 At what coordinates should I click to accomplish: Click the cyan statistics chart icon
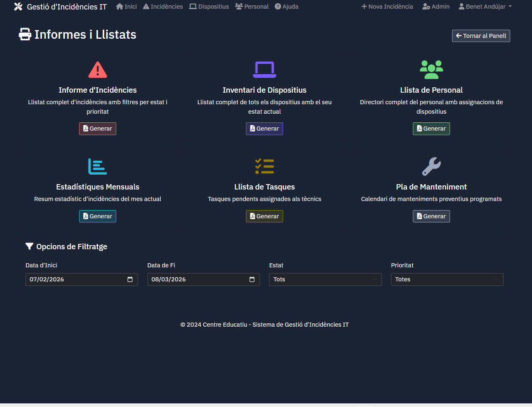(98, 166)
